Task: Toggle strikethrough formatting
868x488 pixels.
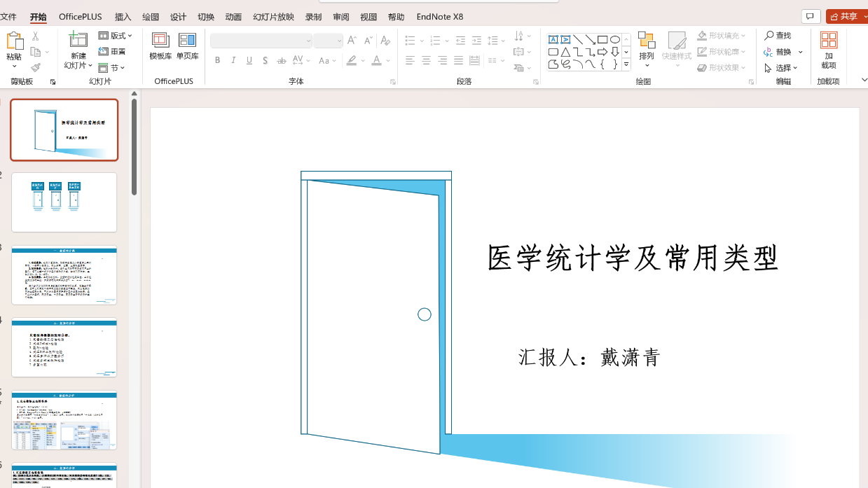Action: (282, 61)
